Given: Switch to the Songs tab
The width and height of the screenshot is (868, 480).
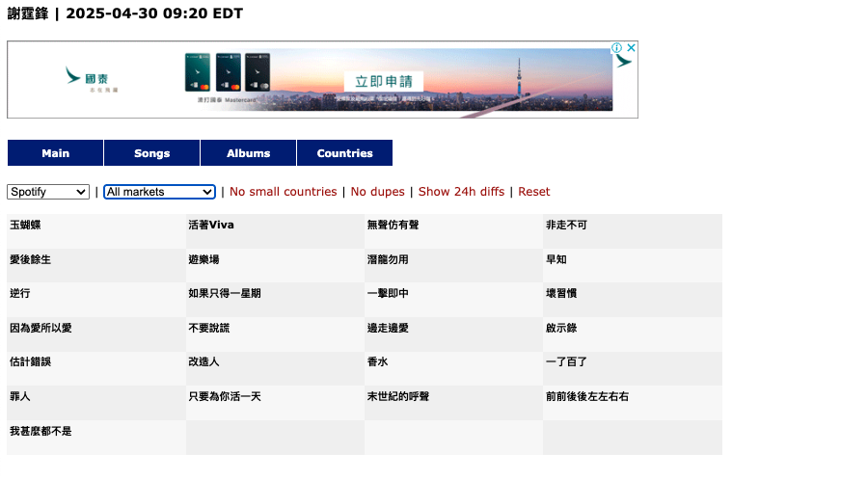Looking at the screenshot, I should coord(151,153).
